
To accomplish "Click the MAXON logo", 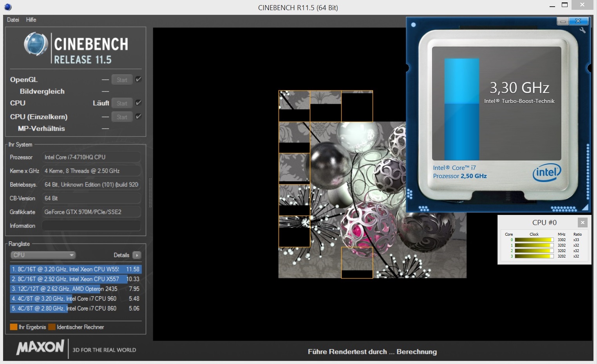I will pyautogui.click(x=40, y=348).
